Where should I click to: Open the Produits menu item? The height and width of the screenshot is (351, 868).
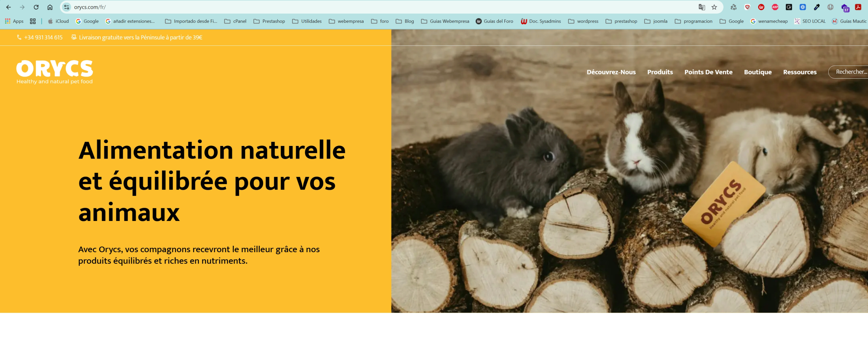click(660, 72)
